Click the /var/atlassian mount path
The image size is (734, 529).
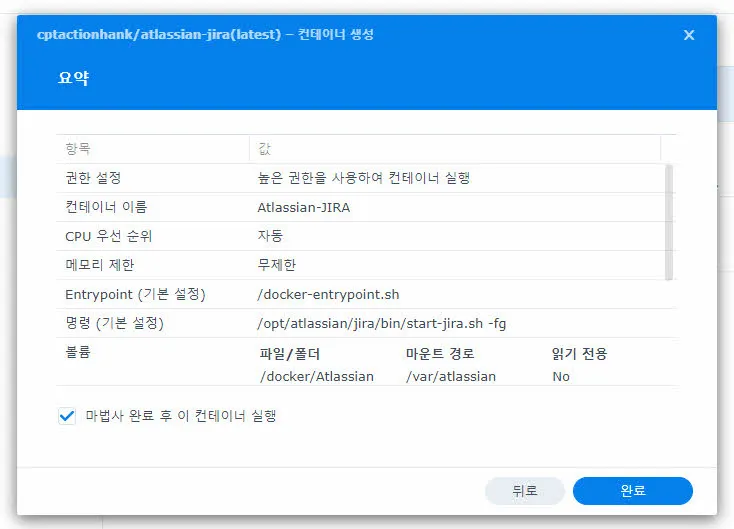[x=451, y=376]
